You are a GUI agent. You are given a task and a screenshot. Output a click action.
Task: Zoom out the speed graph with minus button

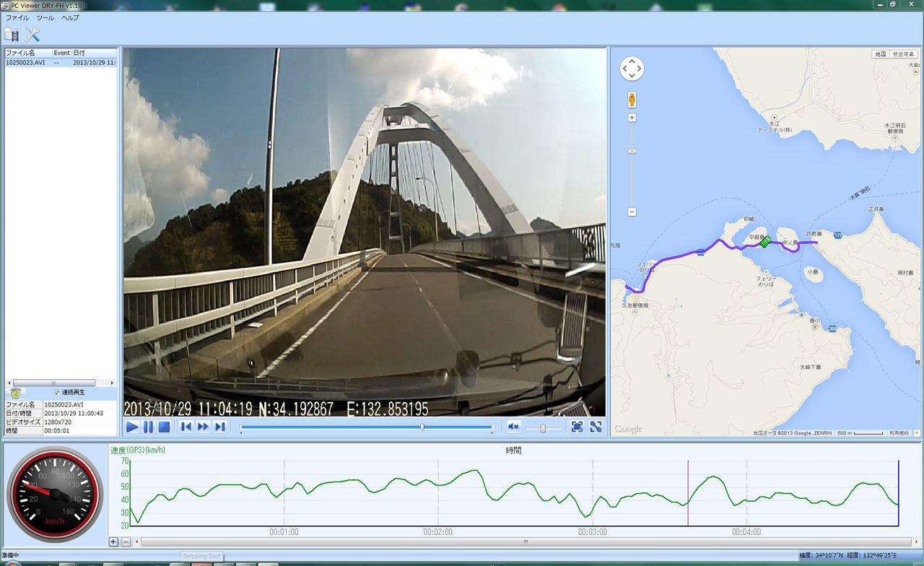click(x=126, y=541)
